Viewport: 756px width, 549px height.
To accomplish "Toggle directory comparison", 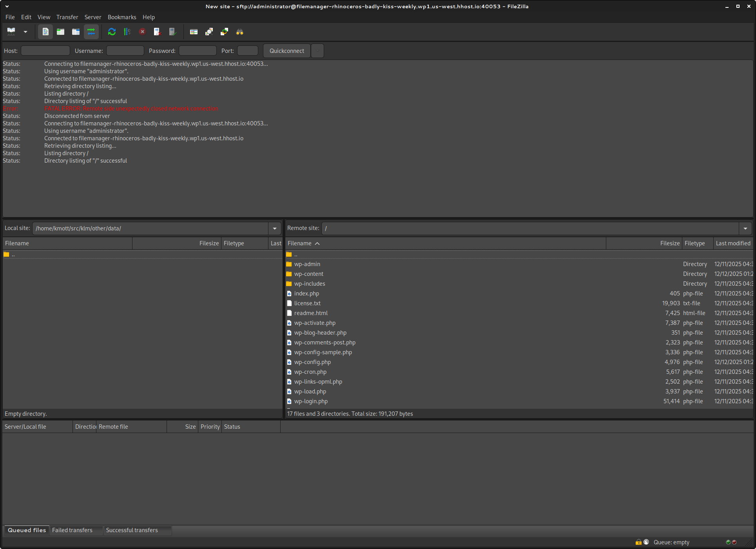I will [209, 32].
